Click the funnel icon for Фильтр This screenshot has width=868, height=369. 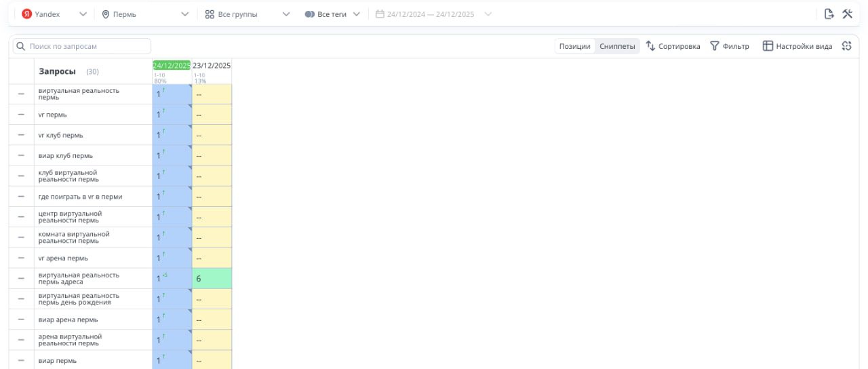tap(715, 46)
